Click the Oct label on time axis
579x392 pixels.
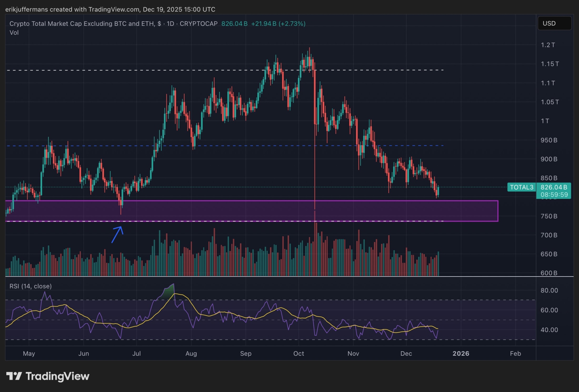tap(298, 353)
